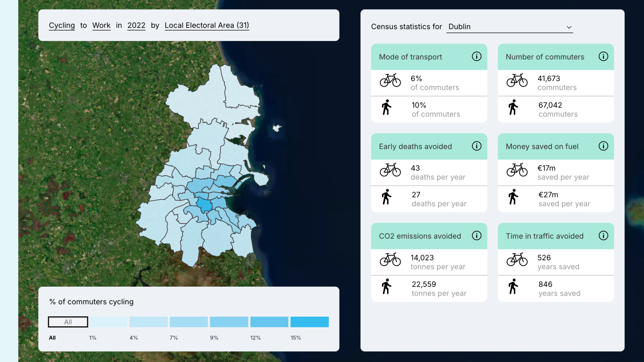Image resolution: width=644 pixels, height=362 pixels.
Task: Open the Dublin census area dropdown
Action: click(509, 27)
